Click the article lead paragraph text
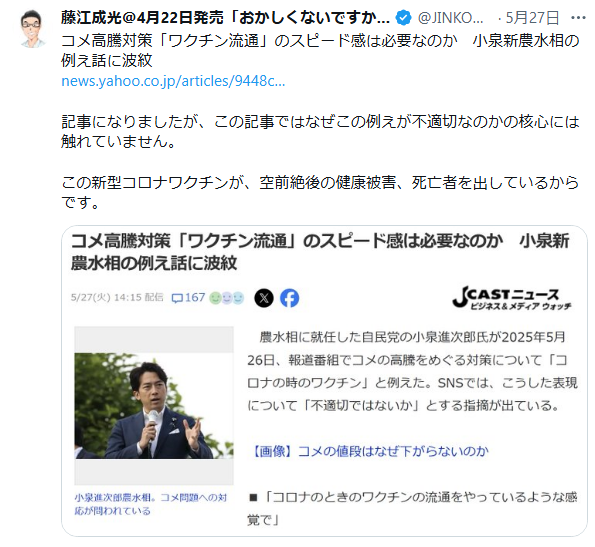Viewport: 595px width, 547px height. [x=412, y=371]
